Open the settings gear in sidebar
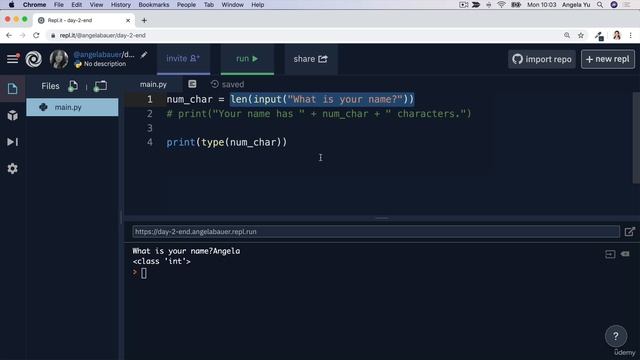 coord(12,169)
